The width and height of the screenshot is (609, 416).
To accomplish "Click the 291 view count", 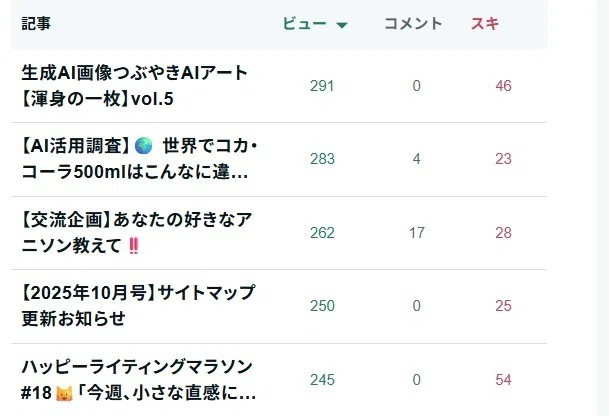I will click(x=322, y=86).
